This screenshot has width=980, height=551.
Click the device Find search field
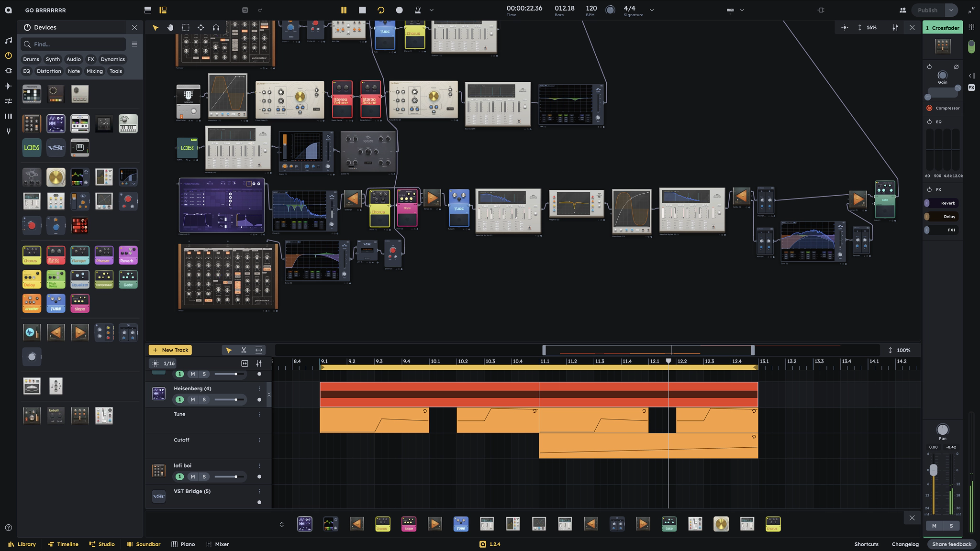[x=73, y=44]
